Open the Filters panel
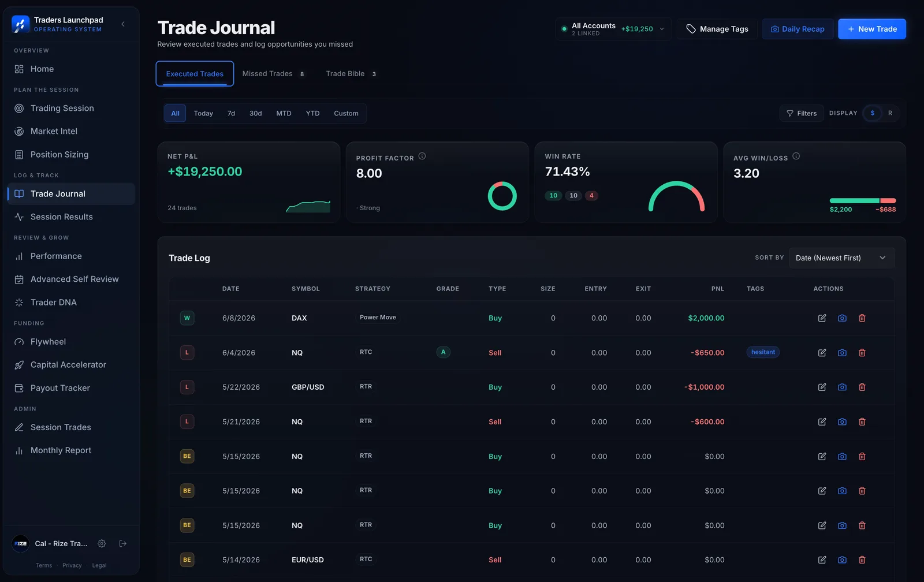This screenshot has width=924, height=582. (802, 114)
